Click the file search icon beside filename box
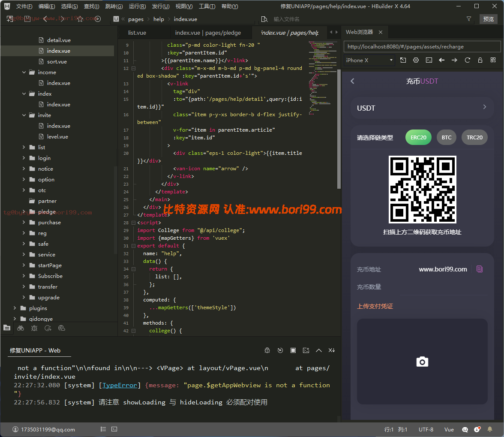 [264, 19]
